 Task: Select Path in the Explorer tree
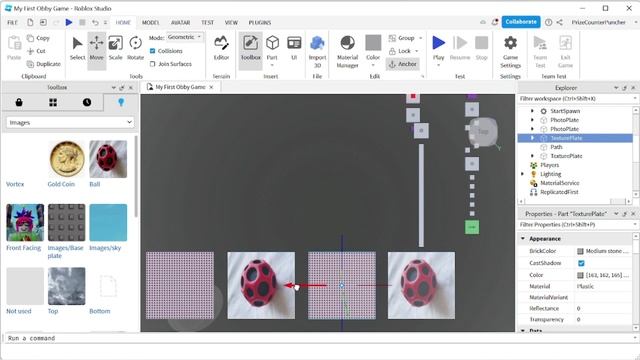point(556,147)
